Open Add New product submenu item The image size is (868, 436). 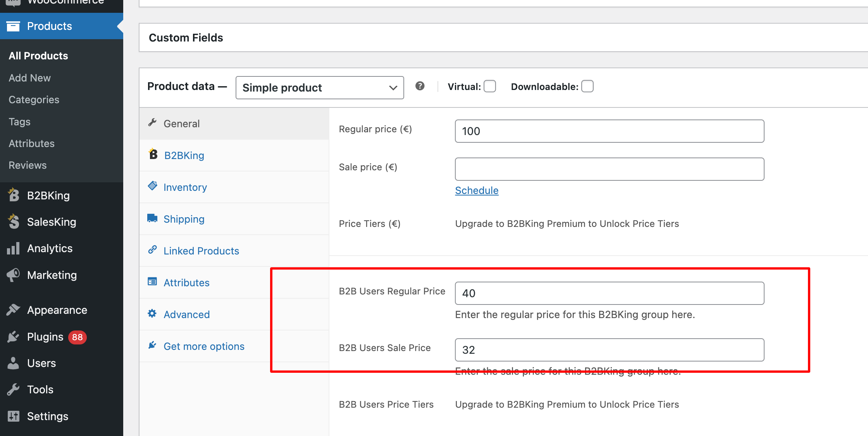point(30,78)
